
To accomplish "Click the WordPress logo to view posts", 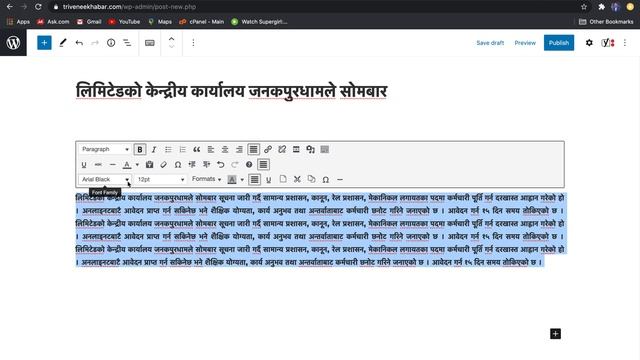I will pos(13,42).
